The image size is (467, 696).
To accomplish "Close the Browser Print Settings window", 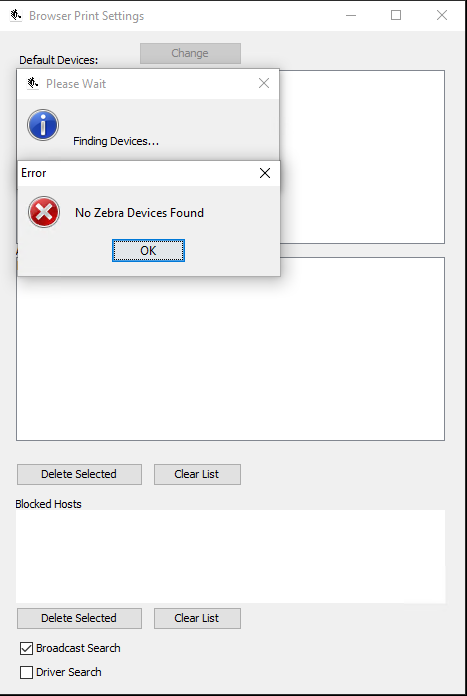I will 442,16.
